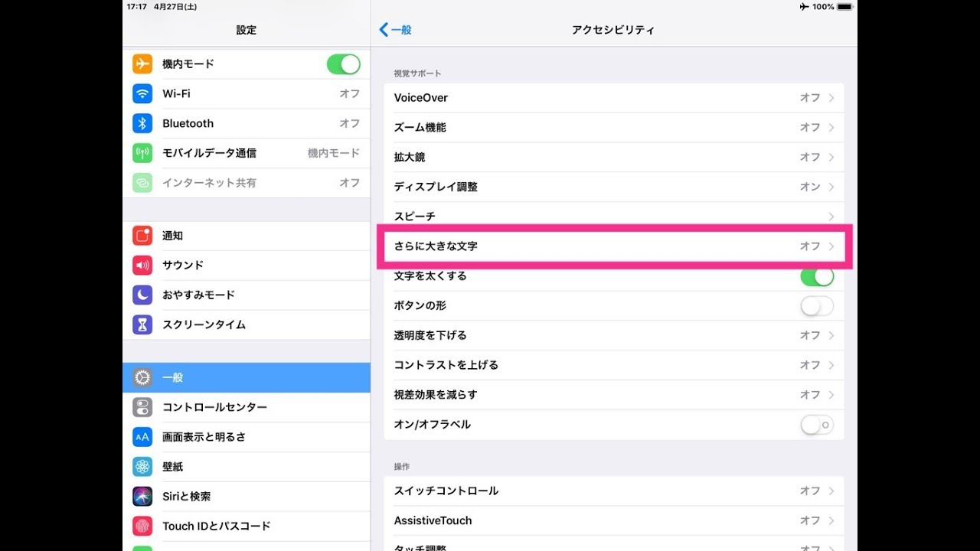Open VoiceOver settings chevron
Viewport: 980px width, 551px height.
tap(831, 98)
